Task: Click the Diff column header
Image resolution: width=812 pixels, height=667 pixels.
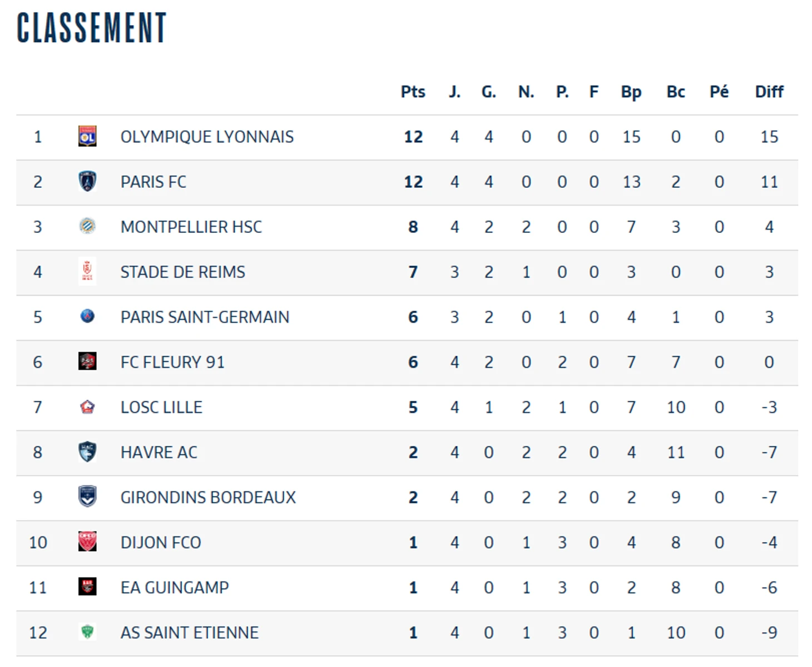Action: pyautogui.click(x=769, y=92)
